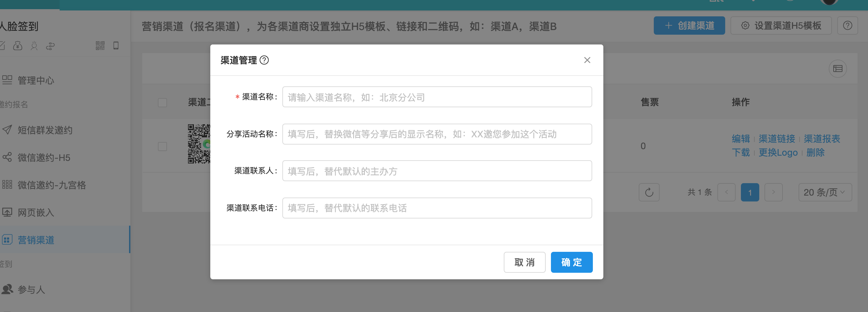Click 下载 link in channel row
Image resolution: width=868 pixels, height=312 pixels.
click(741, 152)
